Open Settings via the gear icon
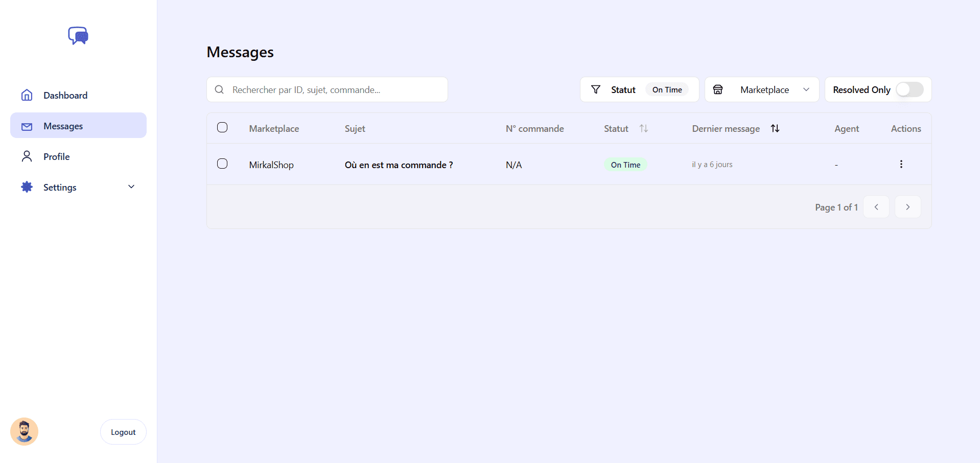 (26, 187)
